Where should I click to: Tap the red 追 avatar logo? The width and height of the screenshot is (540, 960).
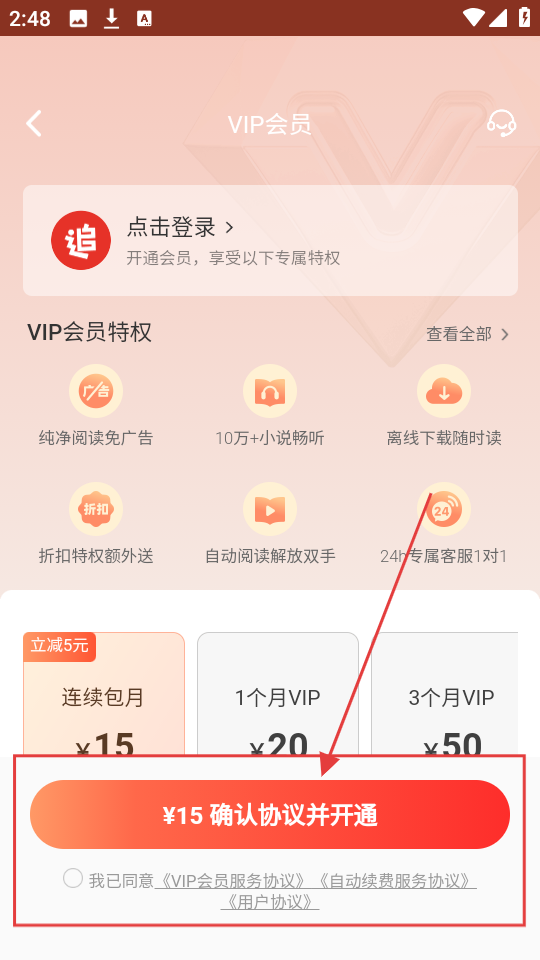[81, 240]
